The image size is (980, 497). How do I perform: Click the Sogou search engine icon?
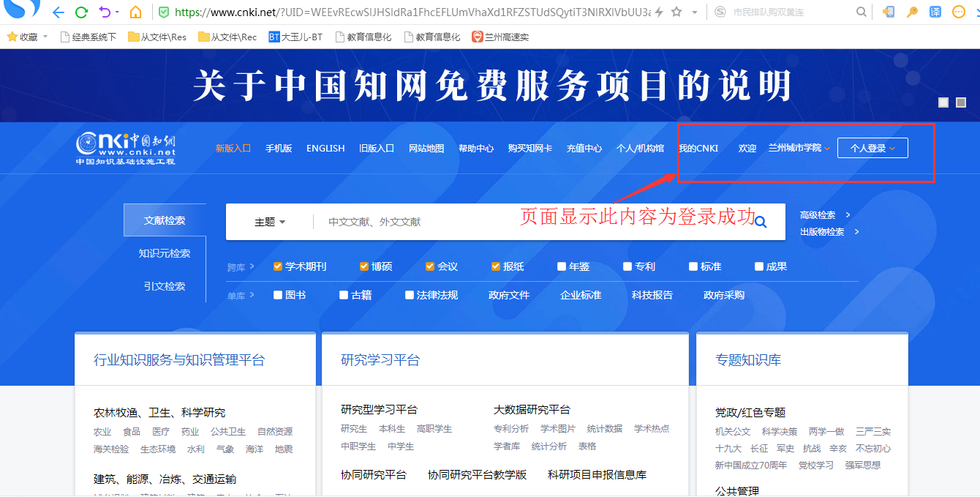720,12
